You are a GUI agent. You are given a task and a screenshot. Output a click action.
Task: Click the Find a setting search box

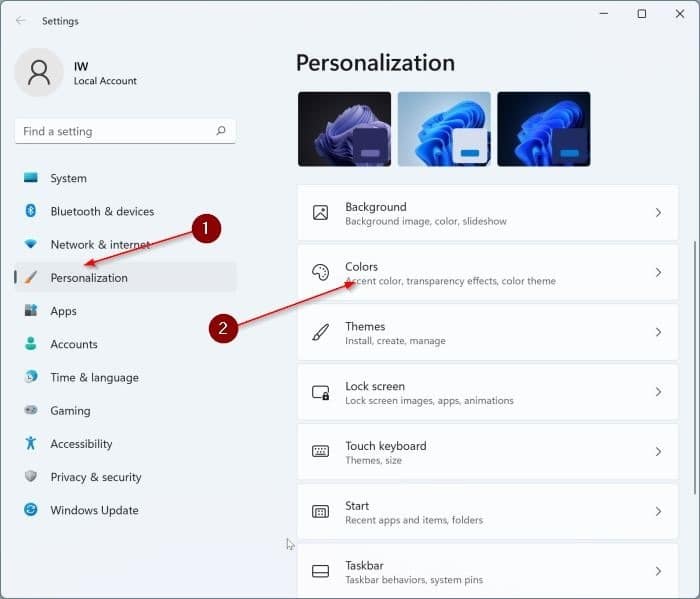point(125,131)
